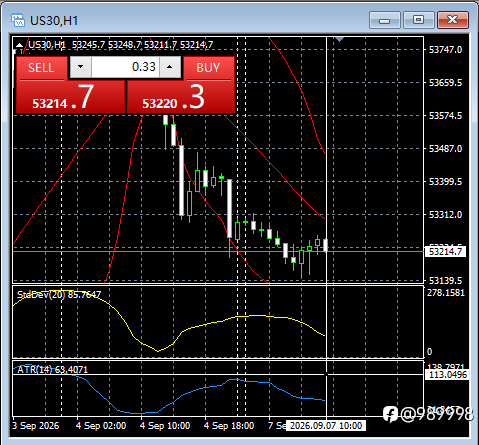This screenshot has width=479, height=445.
Task: Collapse the one-click trading panel arrow
Action: tap(19, 45)
